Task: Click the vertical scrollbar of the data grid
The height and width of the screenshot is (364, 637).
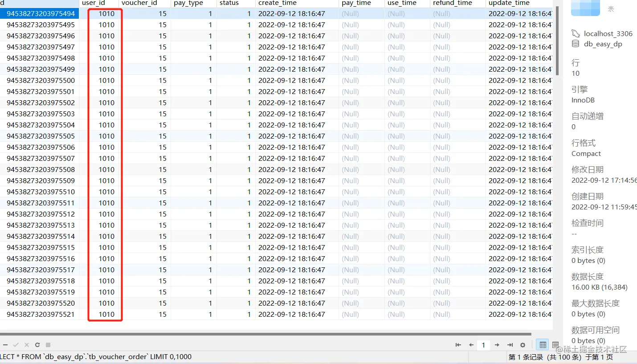Action: click(557, 40)
